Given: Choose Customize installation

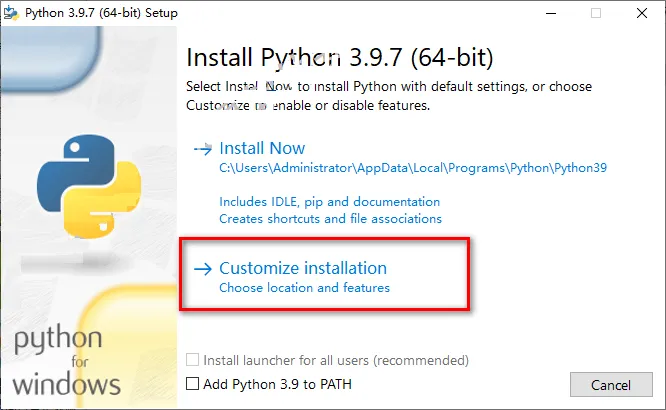Looking at the screenshot, I should point(303,268).
